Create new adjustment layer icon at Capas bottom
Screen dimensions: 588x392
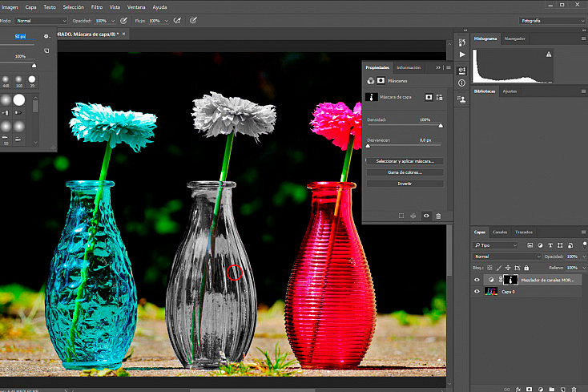point(541,390)
